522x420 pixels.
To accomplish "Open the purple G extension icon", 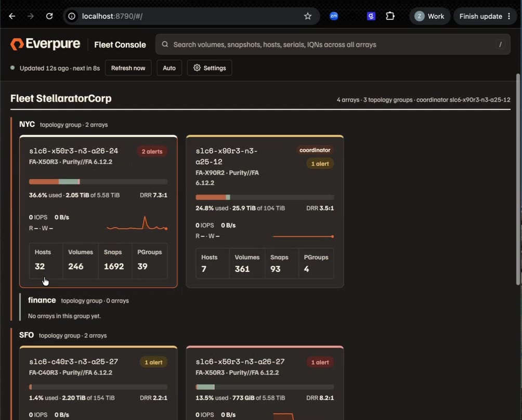I will point(371,16).
